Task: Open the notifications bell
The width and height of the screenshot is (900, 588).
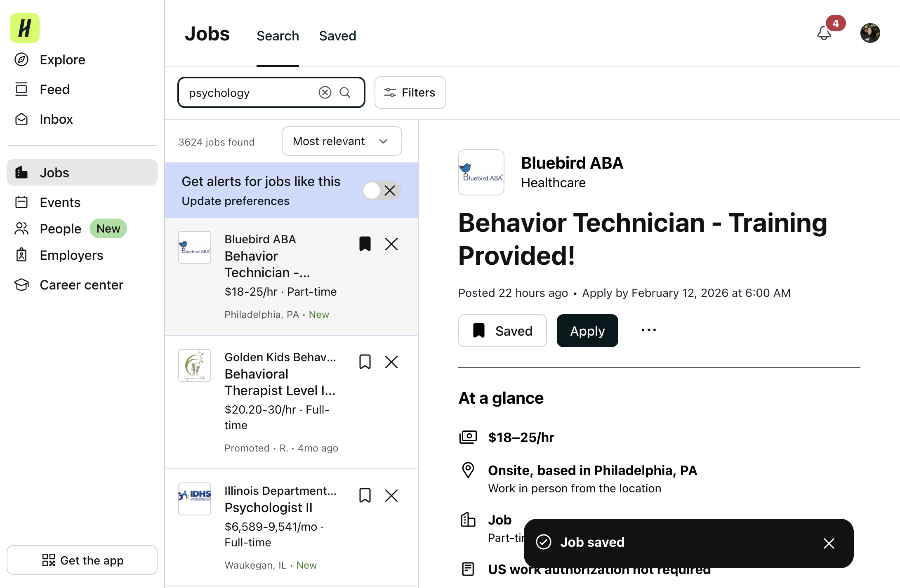Action: tap(824, 33)
